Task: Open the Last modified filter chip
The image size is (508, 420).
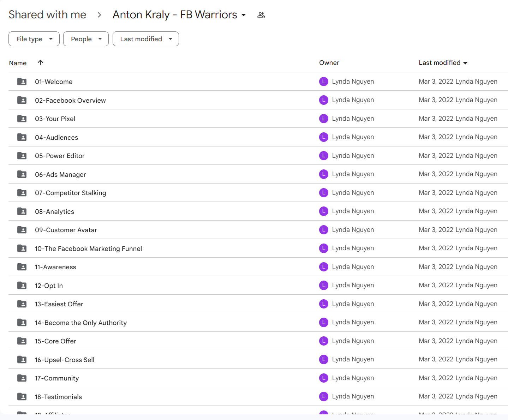Action: [x=145, y=39]
